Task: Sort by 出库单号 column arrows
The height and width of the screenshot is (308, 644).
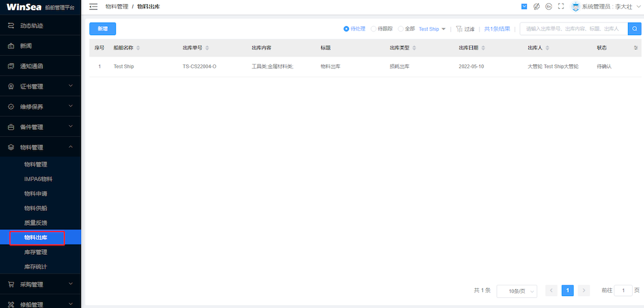Action: point(207,48)
